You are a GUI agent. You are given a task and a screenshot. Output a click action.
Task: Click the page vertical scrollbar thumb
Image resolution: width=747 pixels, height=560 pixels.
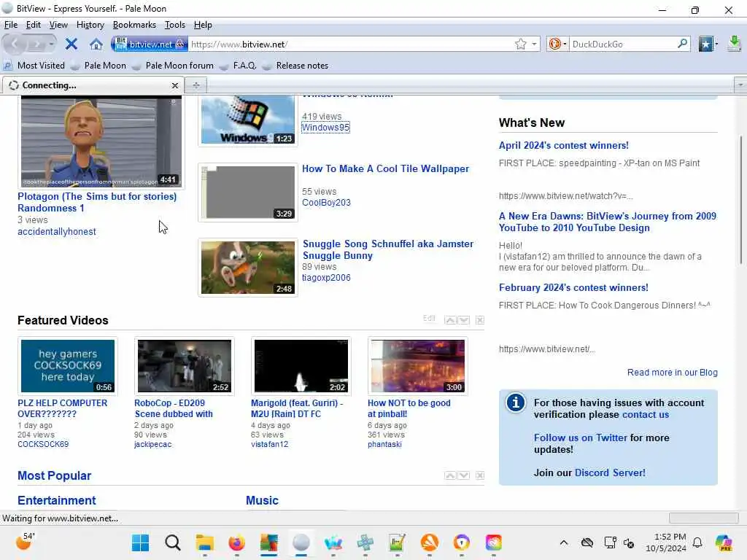(x=741, y=200)
